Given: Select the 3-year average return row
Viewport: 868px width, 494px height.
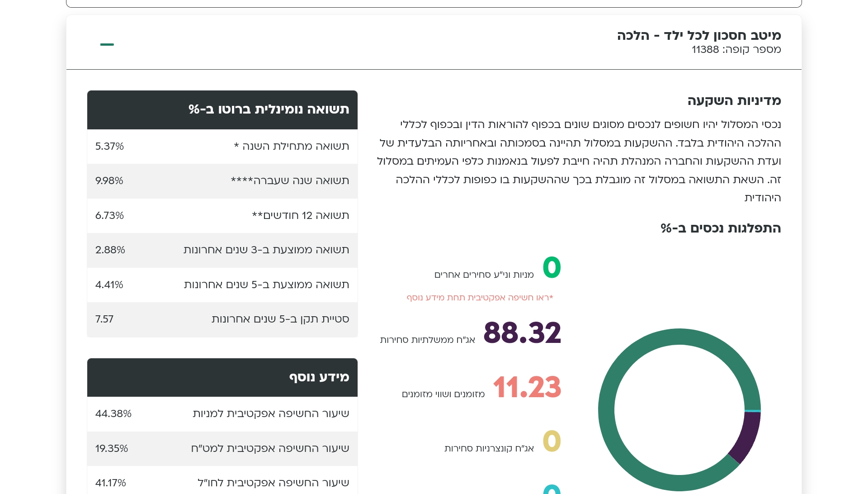Looking at the screenshot, I should 222,250.
